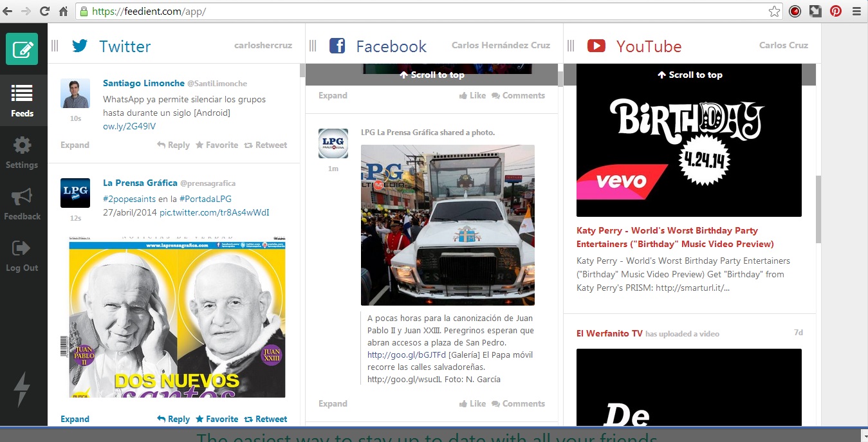Click the Log Out sidebar icon

pos(22,255)
